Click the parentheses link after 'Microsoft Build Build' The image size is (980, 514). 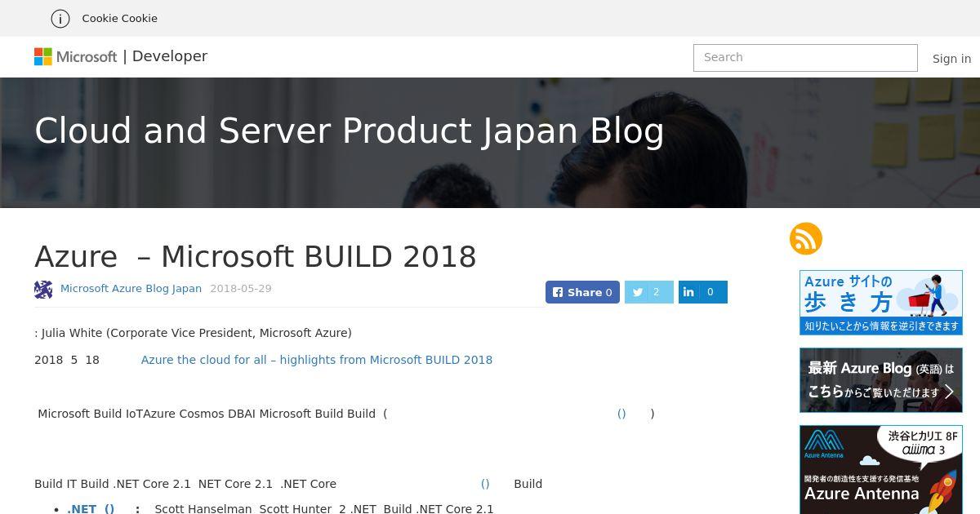(621, 414)
